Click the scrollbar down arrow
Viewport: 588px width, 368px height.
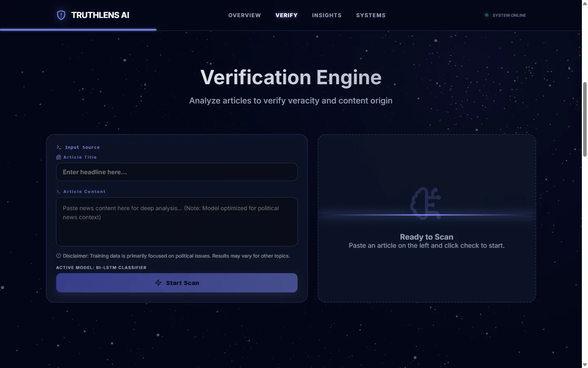[x=585, y=365]
